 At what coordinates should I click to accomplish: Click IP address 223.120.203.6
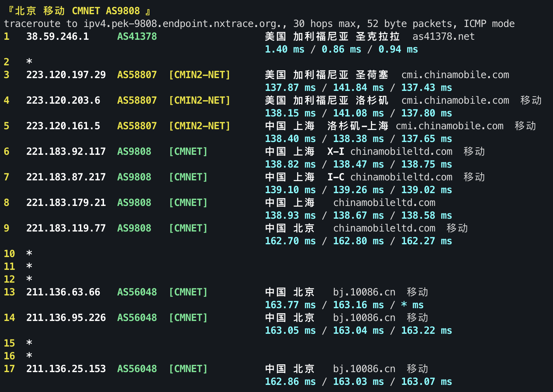63,100
